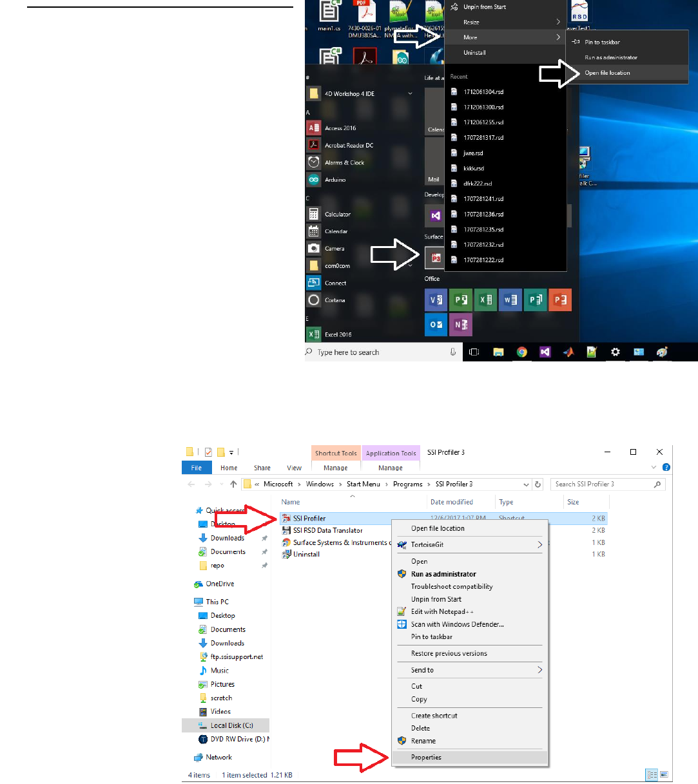The image size is (698, 784).
Task: Switch to Large icons view in status bar
Action: [664, 774]
